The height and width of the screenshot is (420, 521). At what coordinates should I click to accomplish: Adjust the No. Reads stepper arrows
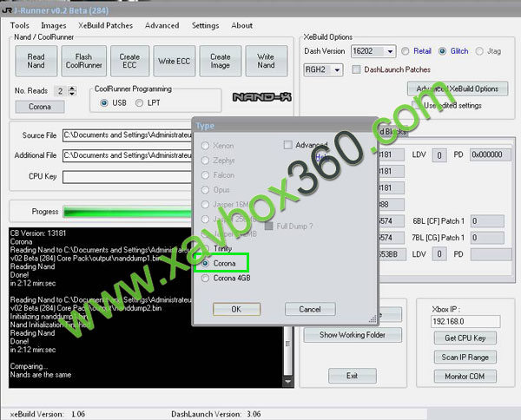coord(72,90)
